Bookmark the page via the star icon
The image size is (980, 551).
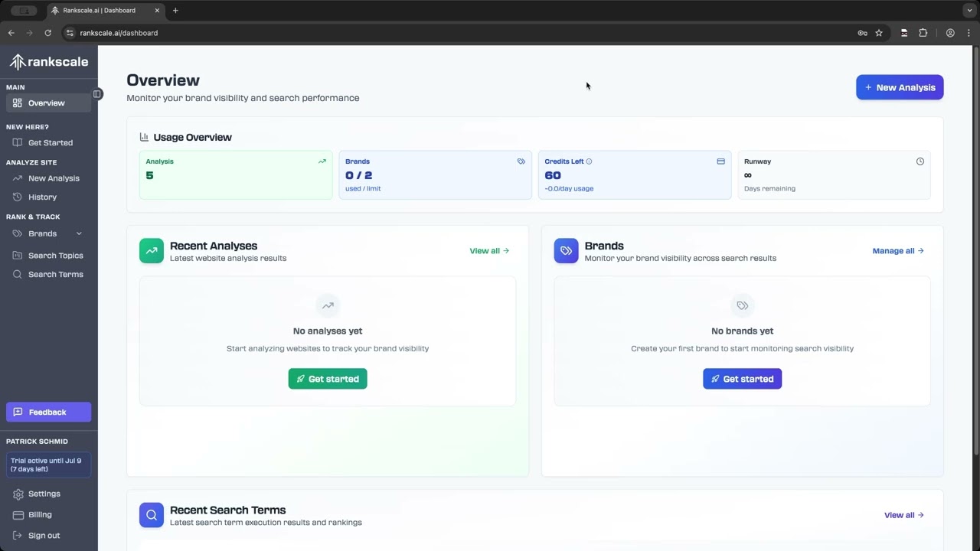click(879, 33)
